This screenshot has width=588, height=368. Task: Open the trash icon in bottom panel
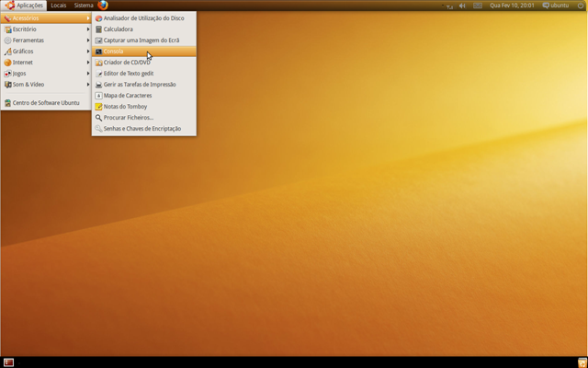tap(582, 362)
